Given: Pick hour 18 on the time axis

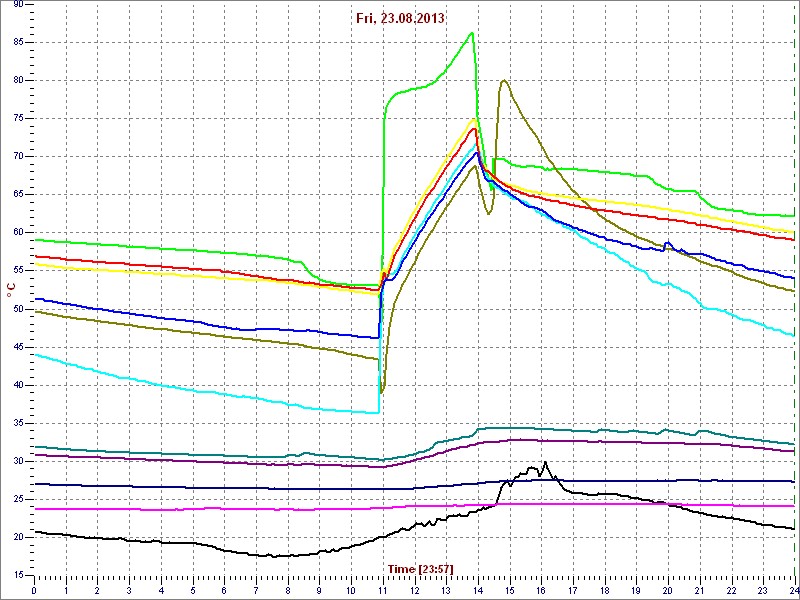Looking at the screenshot, I should [x=605, y=590].
